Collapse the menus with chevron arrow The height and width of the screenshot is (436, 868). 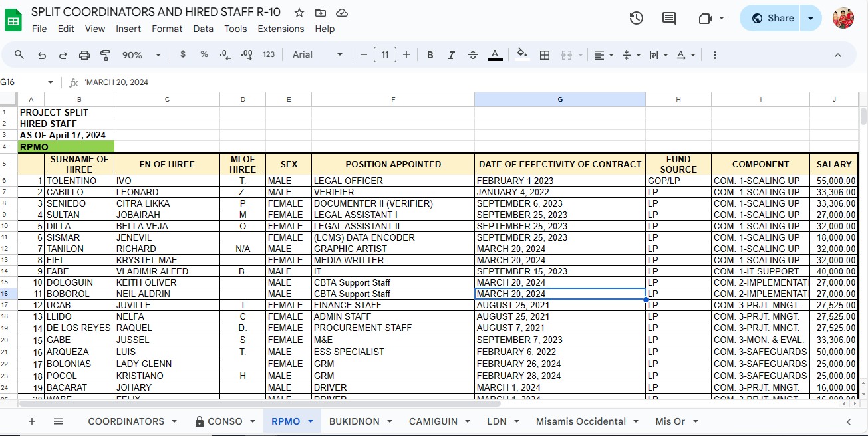pos(838,54)
